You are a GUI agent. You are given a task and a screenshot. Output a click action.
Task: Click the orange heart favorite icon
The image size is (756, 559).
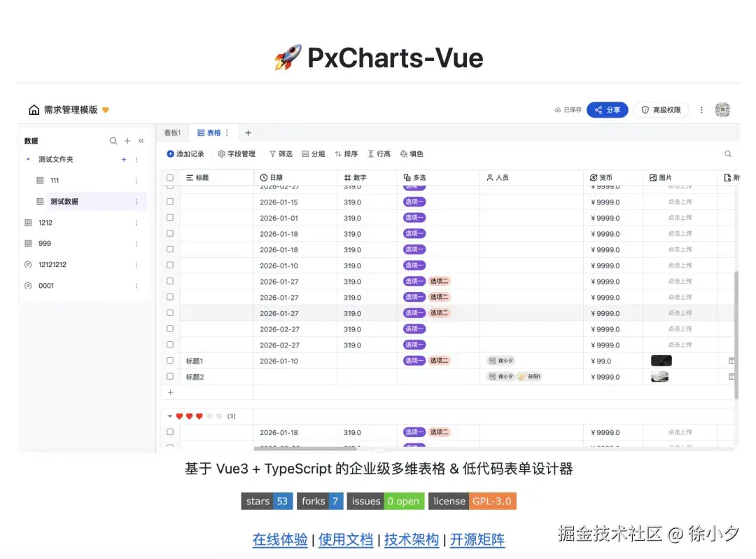[106, 110]
